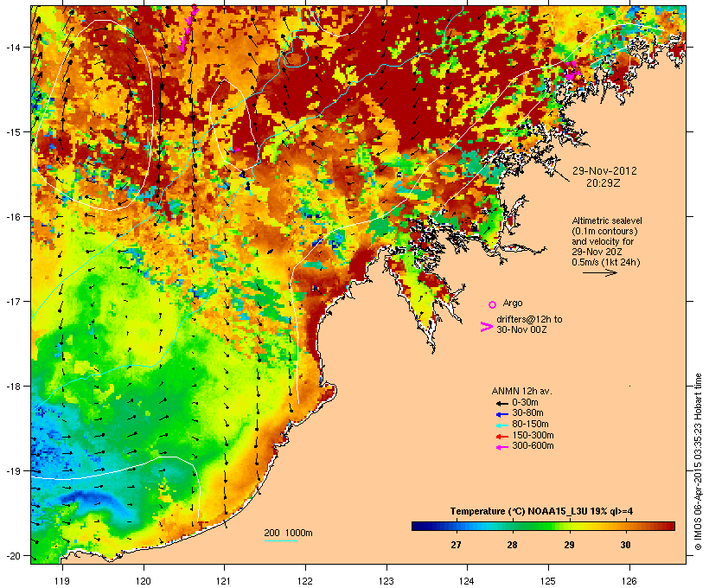Click colorbar tick label 29
This screenshot has height=588, width=709.
pyautogui.click(x=569, y=545)
